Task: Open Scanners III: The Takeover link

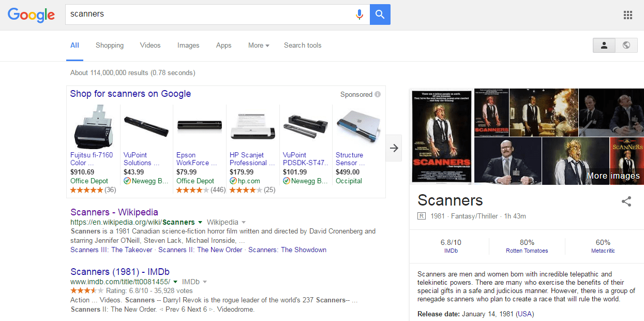Action: click(111, 250)
